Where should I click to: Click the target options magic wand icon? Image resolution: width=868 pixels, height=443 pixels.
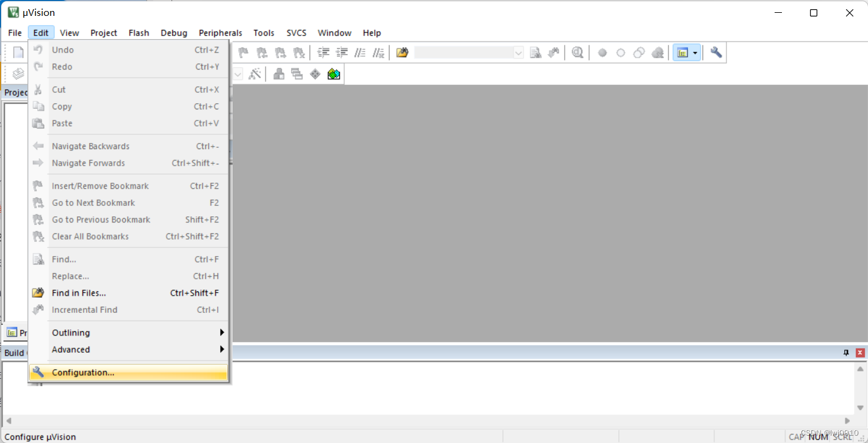[x=255, y=74]
